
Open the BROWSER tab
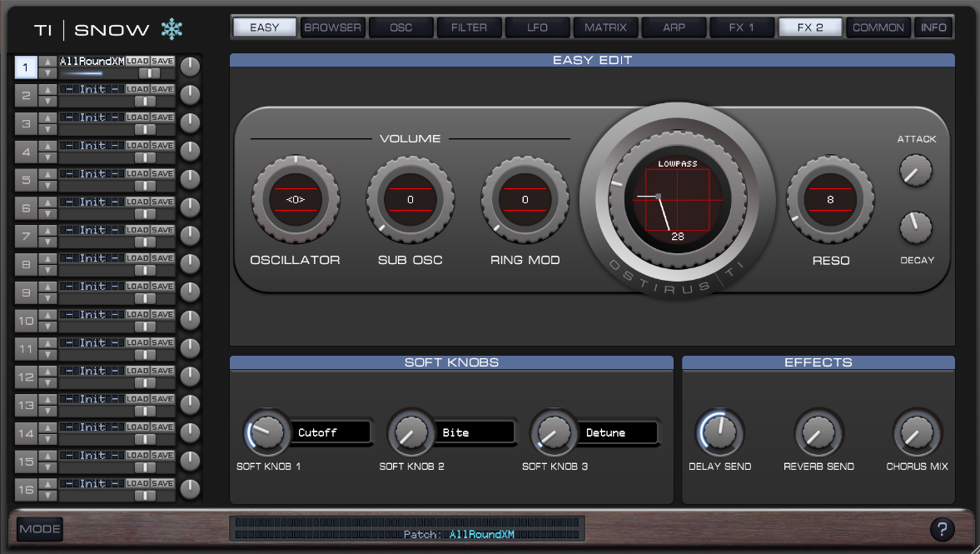point(332,27)
